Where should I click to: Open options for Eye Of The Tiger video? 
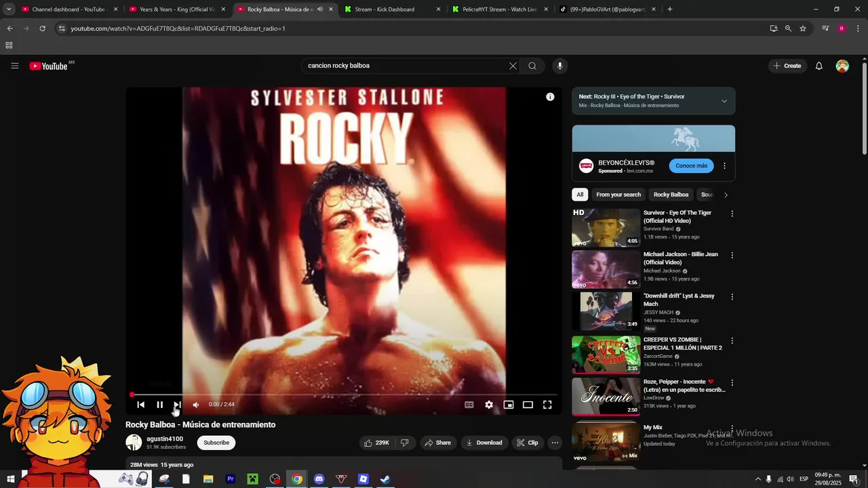[732, 213]
